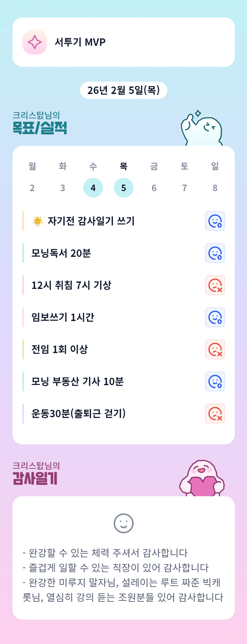The image size is (247, 644).
Task: Click sad face icon for 전임 1회 이상
Action: pos(215,349)
